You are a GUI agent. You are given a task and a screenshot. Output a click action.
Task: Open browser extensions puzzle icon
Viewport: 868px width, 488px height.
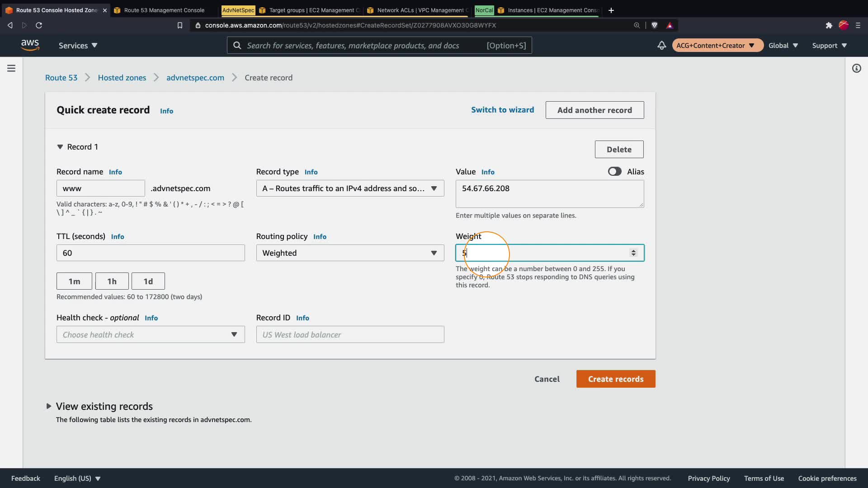829,25
